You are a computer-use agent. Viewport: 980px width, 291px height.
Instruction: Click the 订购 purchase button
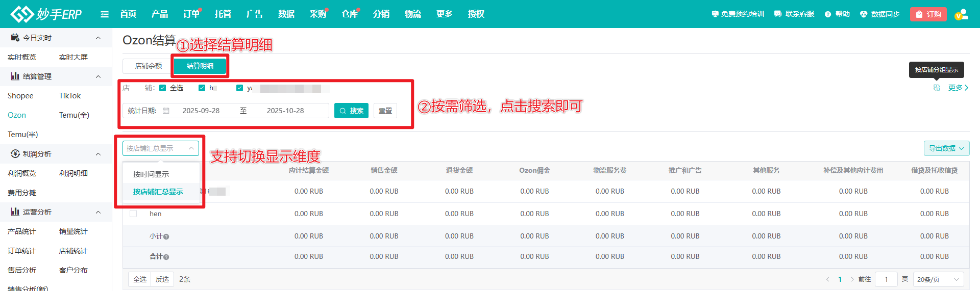(928, 14)
